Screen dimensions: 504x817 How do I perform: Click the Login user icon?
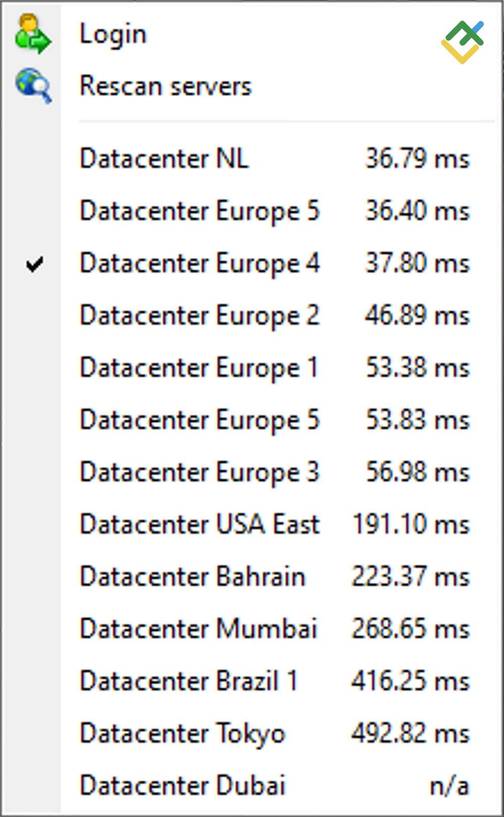[33, 34]
